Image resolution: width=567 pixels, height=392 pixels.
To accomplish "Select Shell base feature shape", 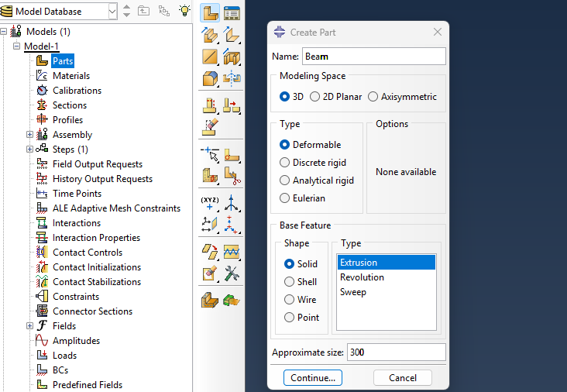I will pyautogui.click(x=290, y=282).
